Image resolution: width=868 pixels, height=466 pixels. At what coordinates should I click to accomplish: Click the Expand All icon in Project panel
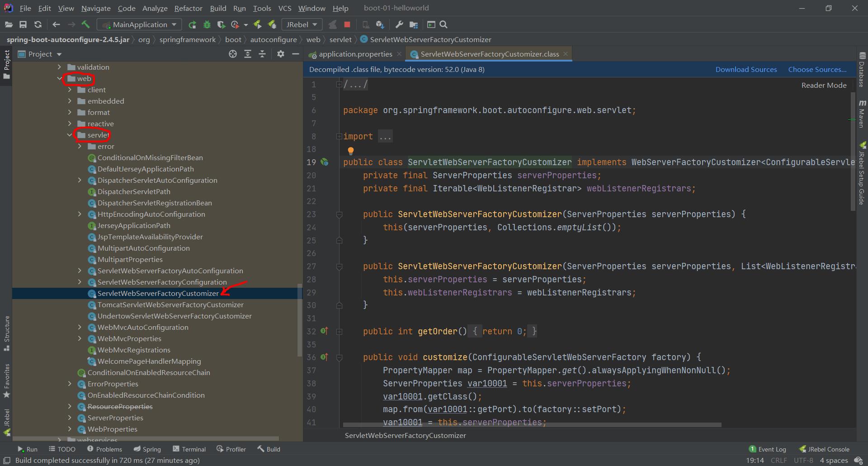click(x=248, y=54)
